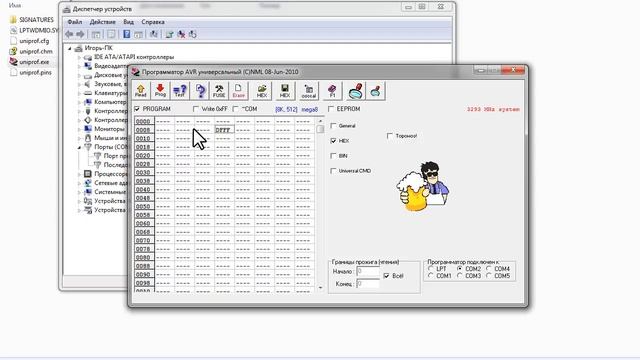Select the uniprof.chm help file
Viewport: 640px width, 360px height.
point(31,51)
